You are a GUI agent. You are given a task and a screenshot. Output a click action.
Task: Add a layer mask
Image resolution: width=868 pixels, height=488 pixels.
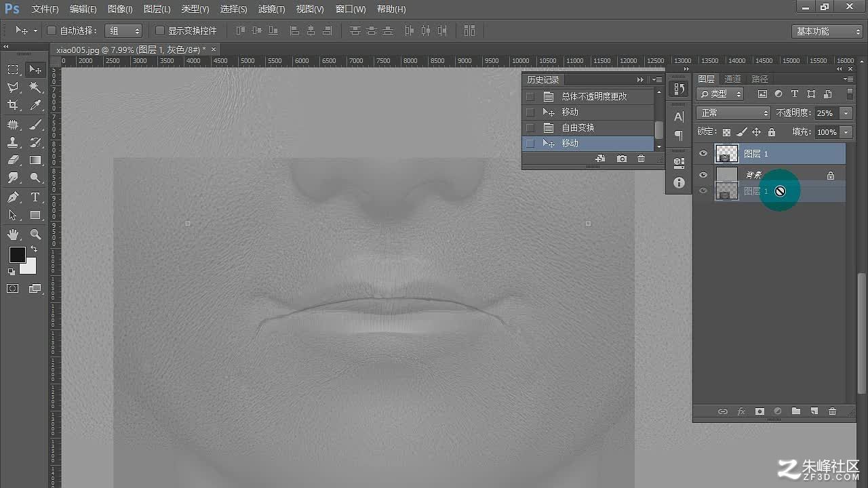(759, 411)
